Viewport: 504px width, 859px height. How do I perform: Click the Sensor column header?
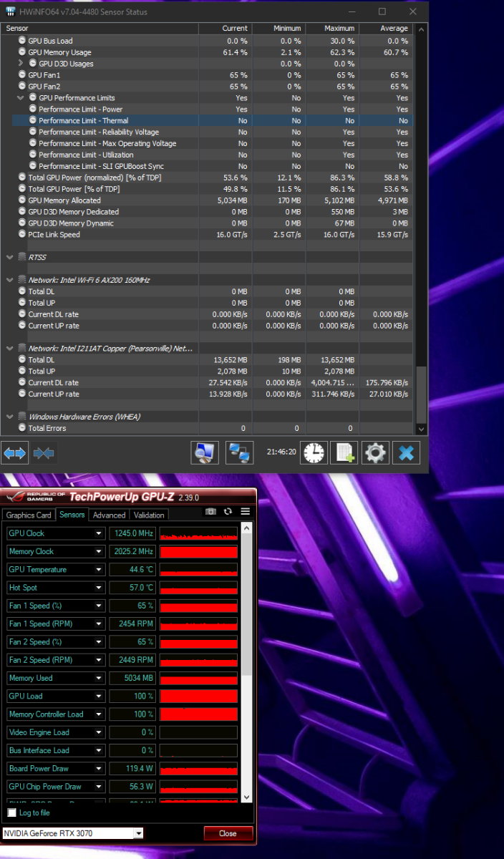[100, 29]
